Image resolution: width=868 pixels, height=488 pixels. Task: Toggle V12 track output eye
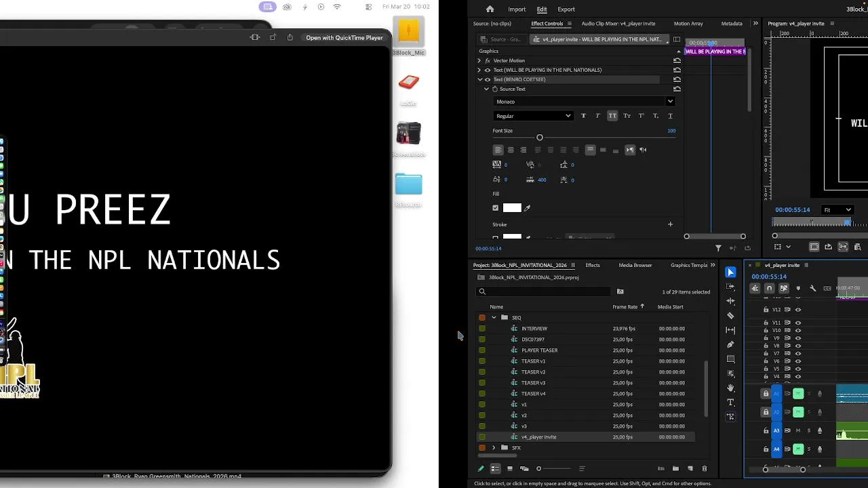point(797,310)
